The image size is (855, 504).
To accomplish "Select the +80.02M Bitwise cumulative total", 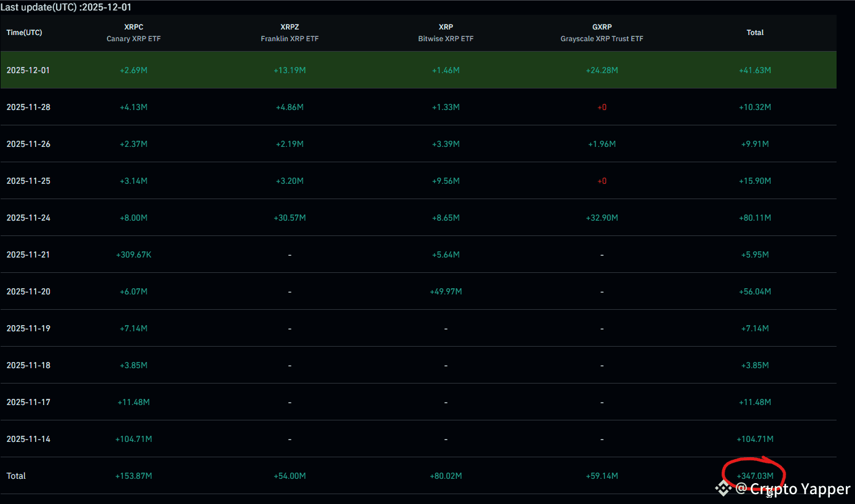I will tap(446, 476).
